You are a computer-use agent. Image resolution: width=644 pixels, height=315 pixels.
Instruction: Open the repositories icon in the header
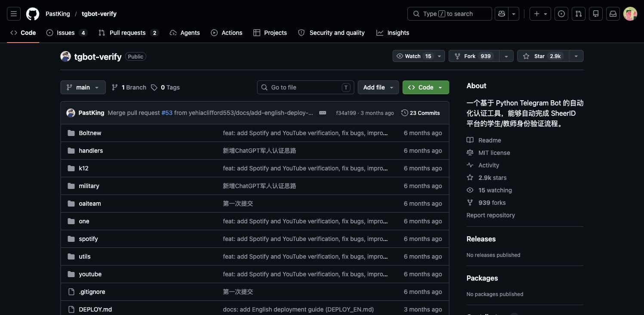point(596,14)
